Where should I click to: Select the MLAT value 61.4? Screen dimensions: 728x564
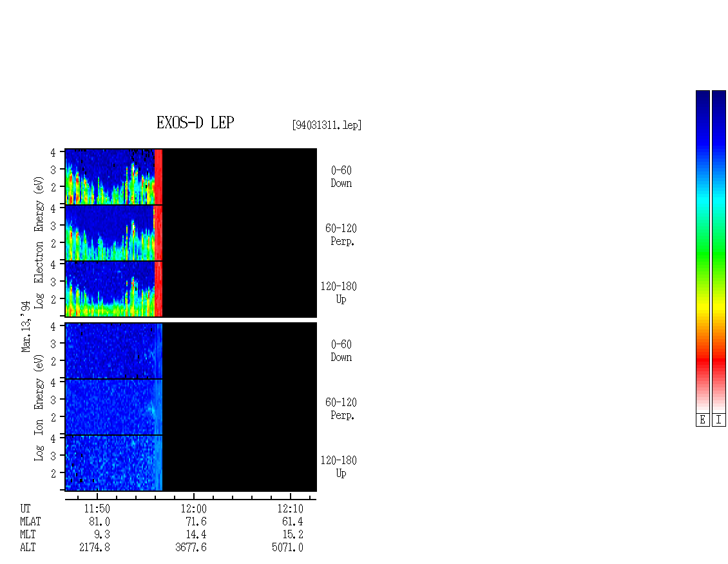[292, 521]
